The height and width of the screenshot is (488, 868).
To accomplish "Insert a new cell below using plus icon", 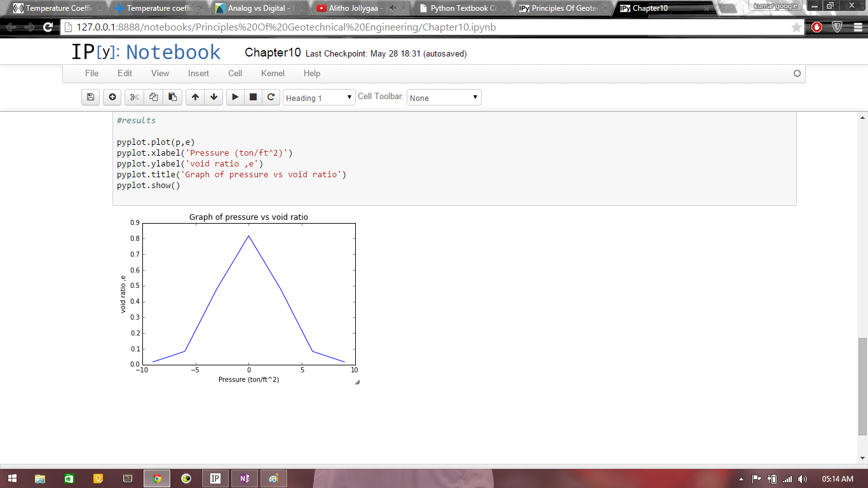I will (112, 97).
